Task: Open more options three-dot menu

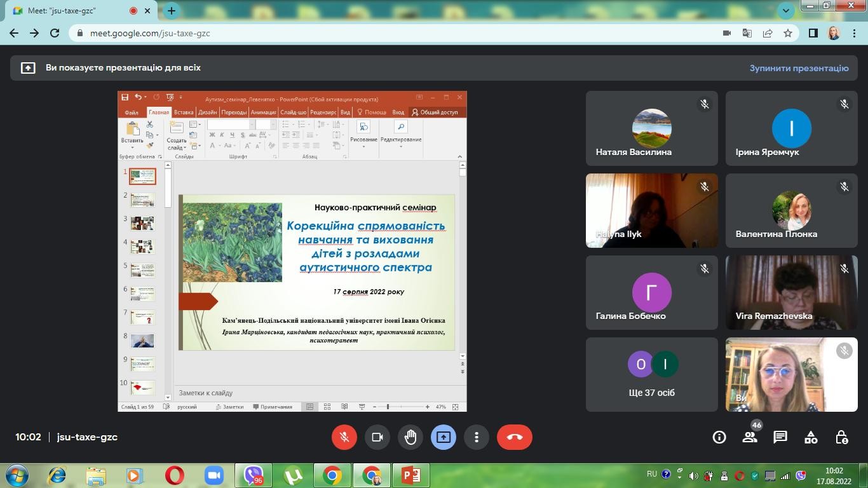Action: [x=477, y=437]
